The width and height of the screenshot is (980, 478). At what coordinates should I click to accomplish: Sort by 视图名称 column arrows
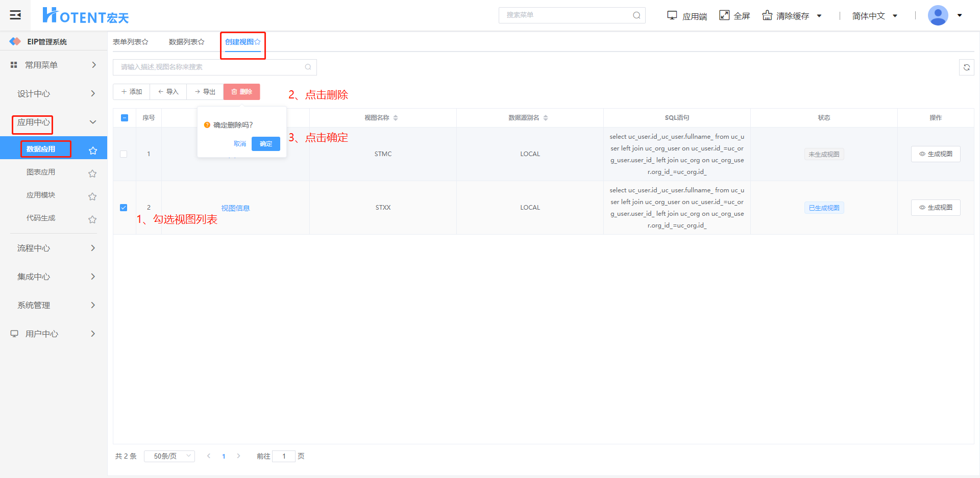(396, 118)
